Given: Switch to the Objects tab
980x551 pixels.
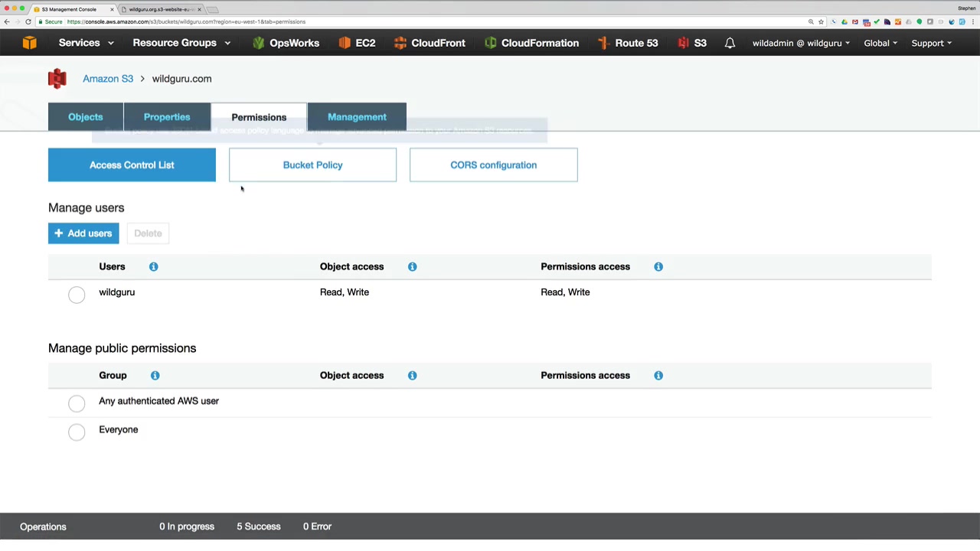Looking at the screenshot, I should pyautogui.click(x=86, y=117).
